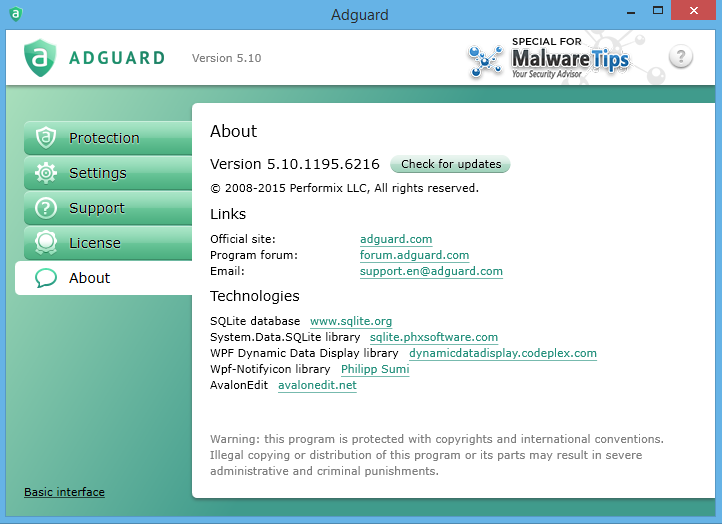Select the License tab

pyautogui.click(x=108, y=243)
